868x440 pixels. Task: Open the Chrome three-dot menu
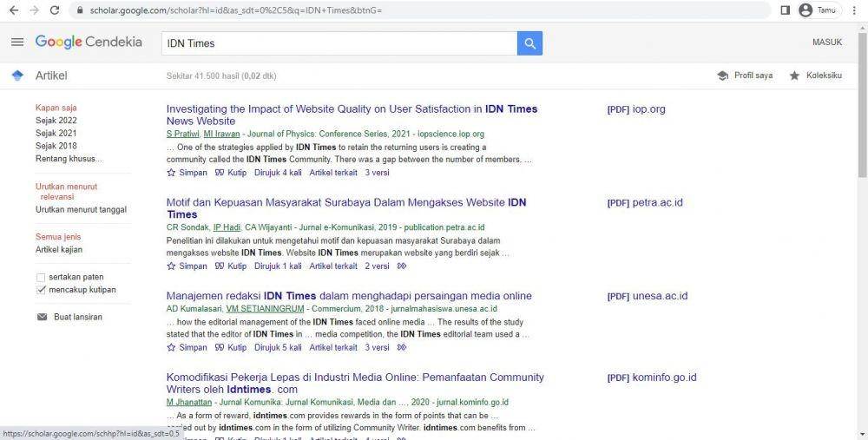coord(855,10)
